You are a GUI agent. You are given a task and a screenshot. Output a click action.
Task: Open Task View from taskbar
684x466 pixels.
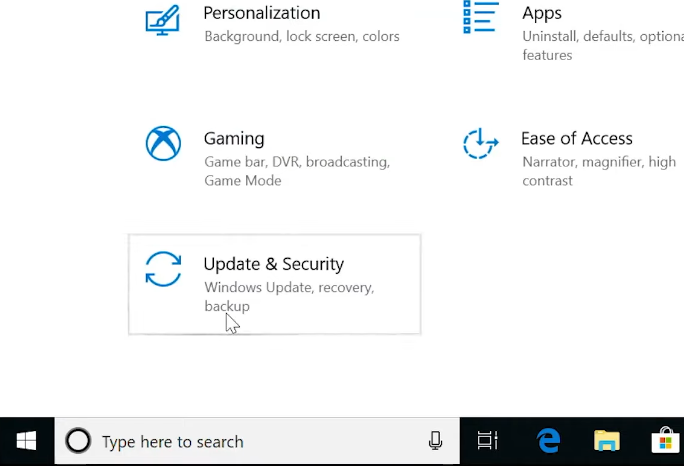tap(487, 441)
